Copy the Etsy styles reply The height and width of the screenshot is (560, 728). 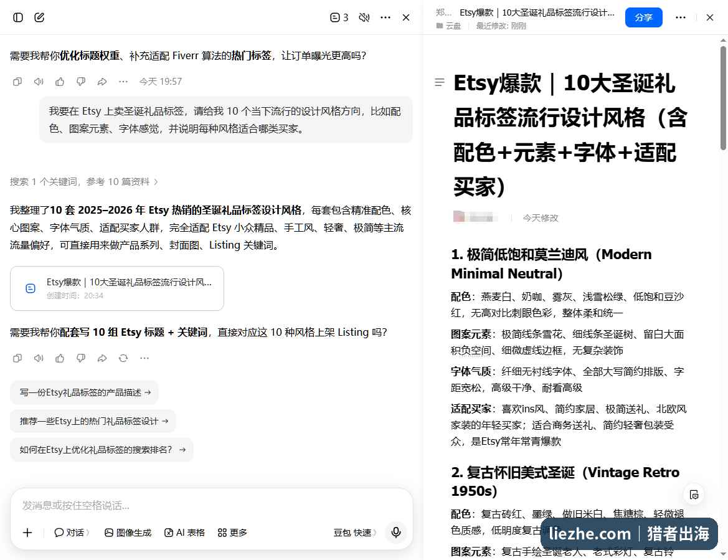[17, 358]
